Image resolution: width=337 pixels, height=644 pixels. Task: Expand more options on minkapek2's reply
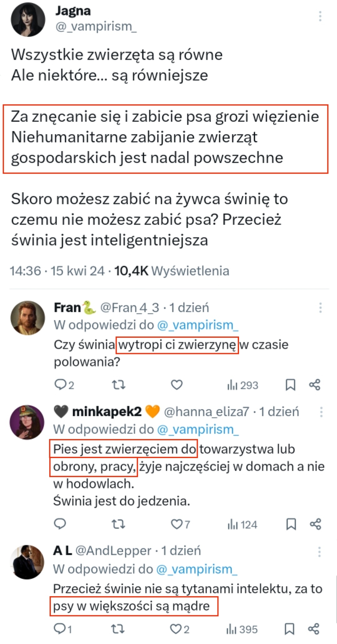click(321, 412)
